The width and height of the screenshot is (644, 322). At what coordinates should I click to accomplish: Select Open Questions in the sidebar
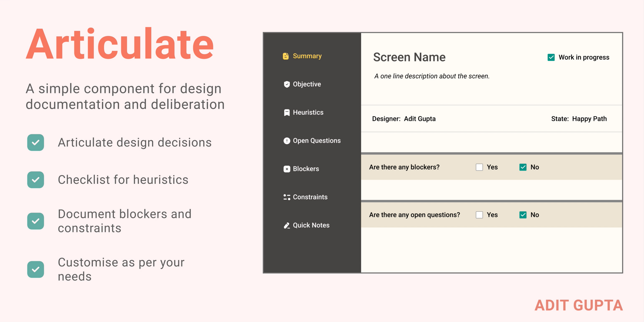tap(312, 141)
